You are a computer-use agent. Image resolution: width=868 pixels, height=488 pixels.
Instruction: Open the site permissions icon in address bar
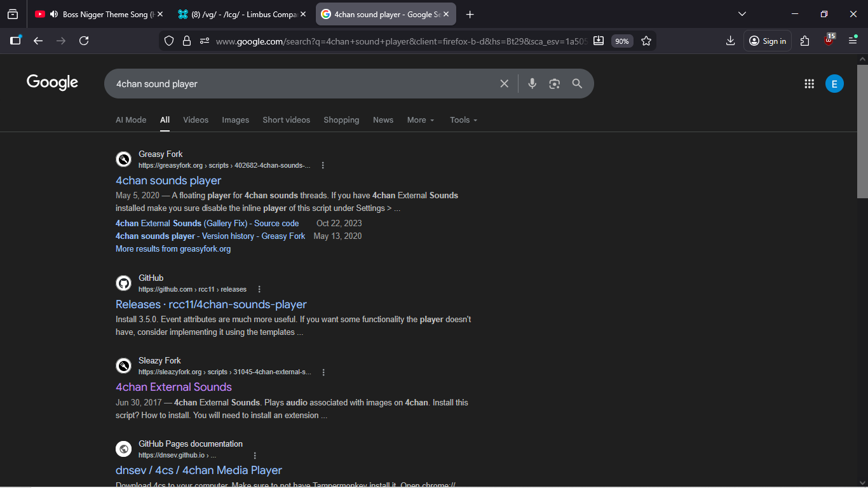click(205, 41)
